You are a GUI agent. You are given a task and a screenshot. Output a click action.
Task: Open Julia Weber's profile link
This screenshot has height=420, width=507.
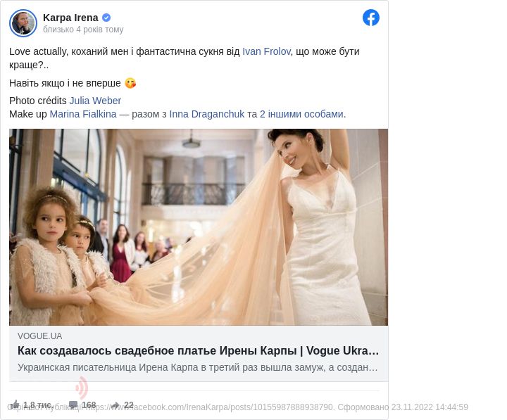click(x=95, y=101)
